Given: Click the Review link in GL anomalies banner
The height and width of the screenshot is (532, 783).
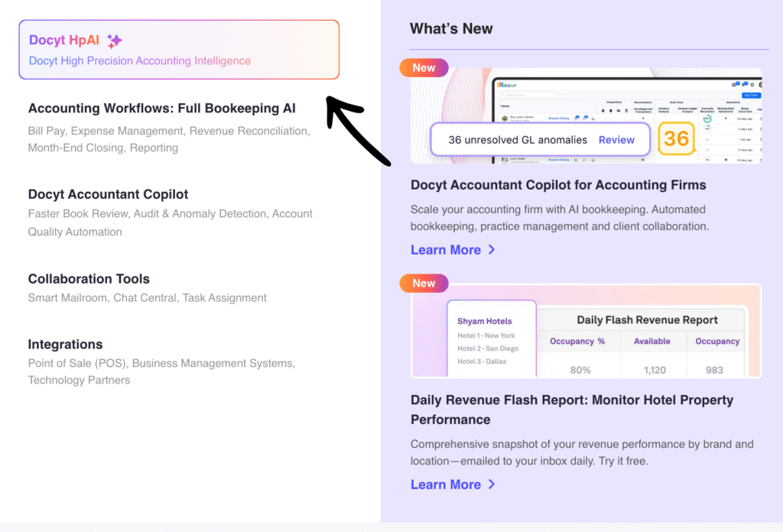Looking at the screenshot, I should (616, 140).
